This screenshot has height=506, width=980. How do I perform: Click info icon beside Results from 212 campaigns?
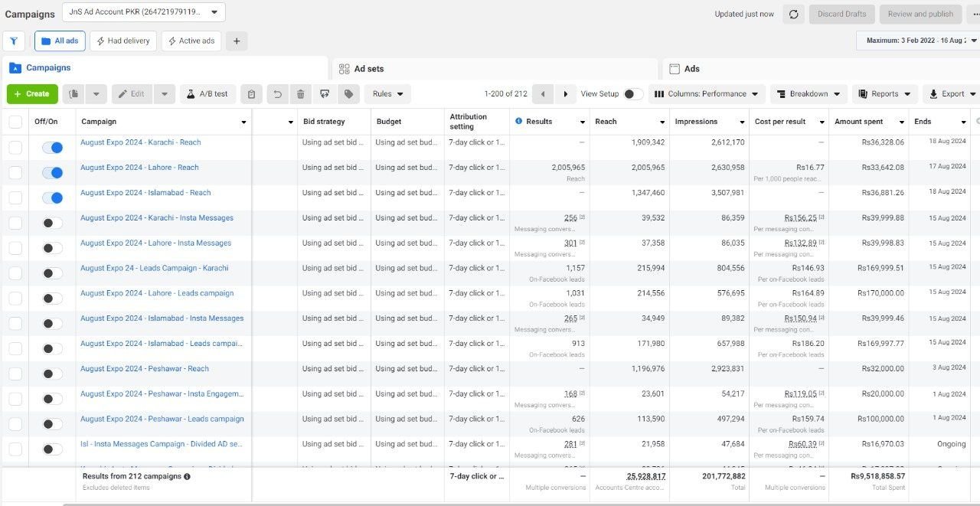tap(187, 476)
